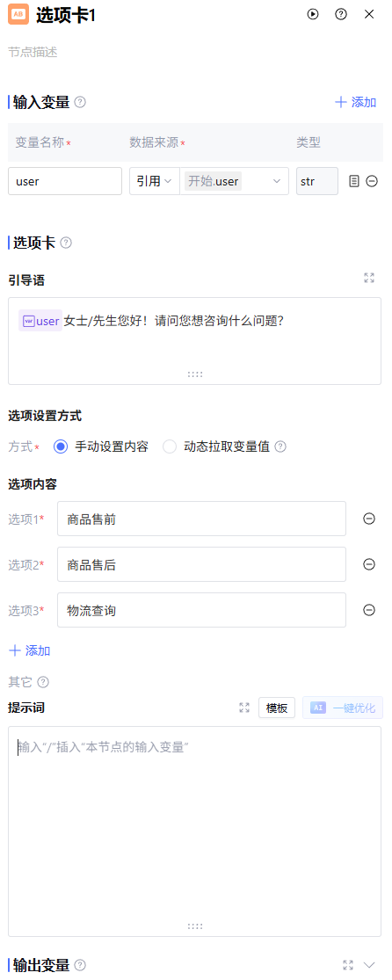Run the node with the play icon

313,14
